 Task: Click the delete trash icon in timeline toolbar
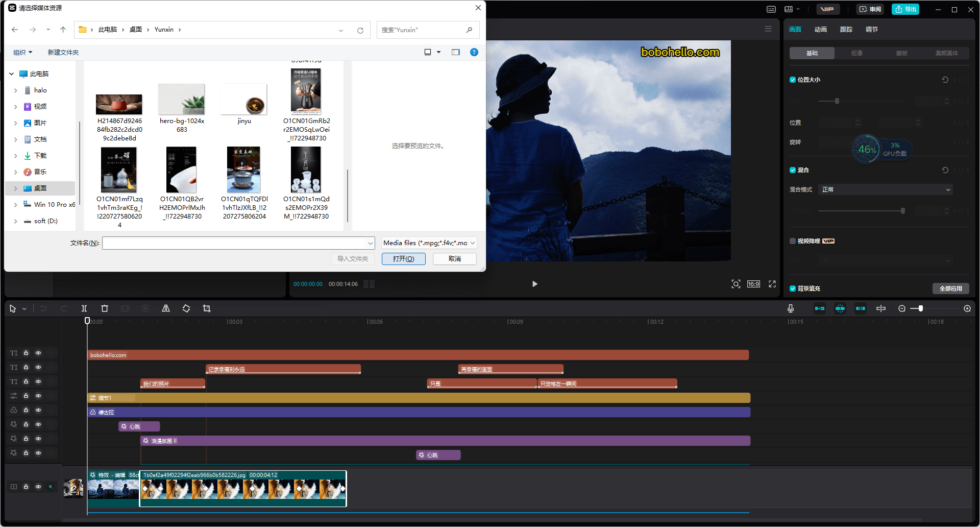(x=105, y=308)
